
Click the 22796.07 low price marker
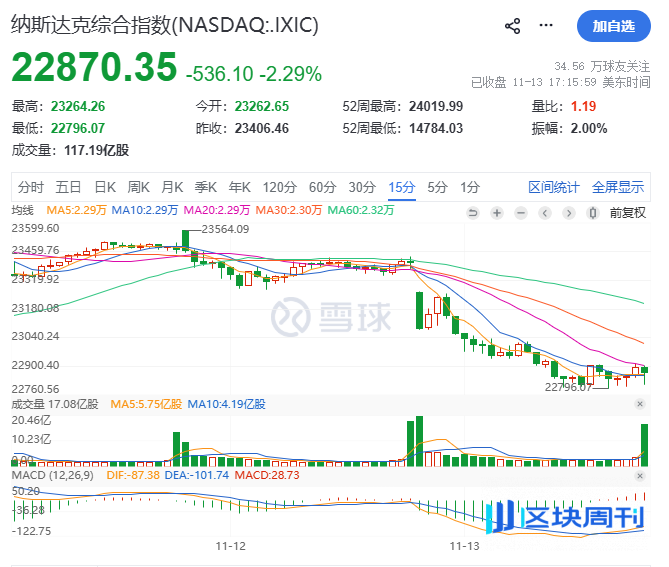(568, 387)
